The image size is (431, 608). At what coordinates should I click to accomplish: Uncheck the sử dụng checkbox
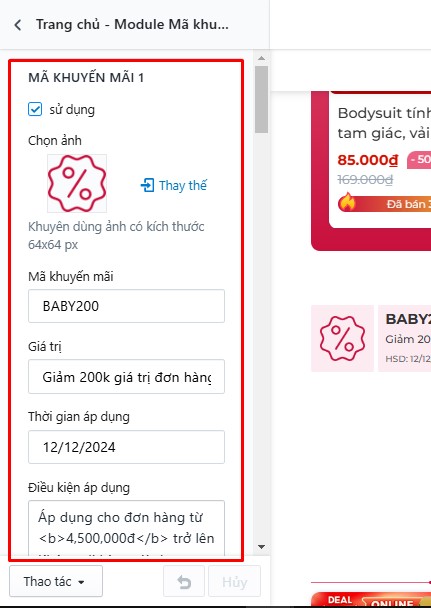(x=35, y=109)
